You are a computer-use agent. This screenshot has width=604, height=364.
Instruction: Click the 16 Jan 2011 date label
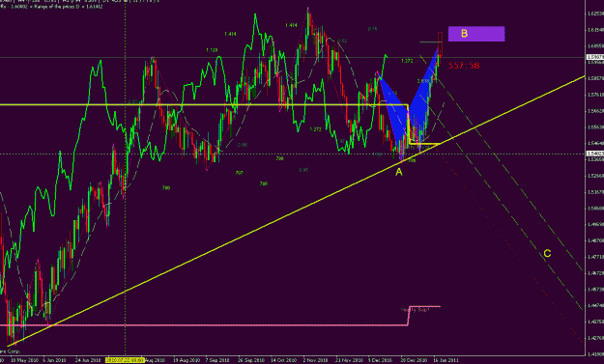click(x=446, y=360)
